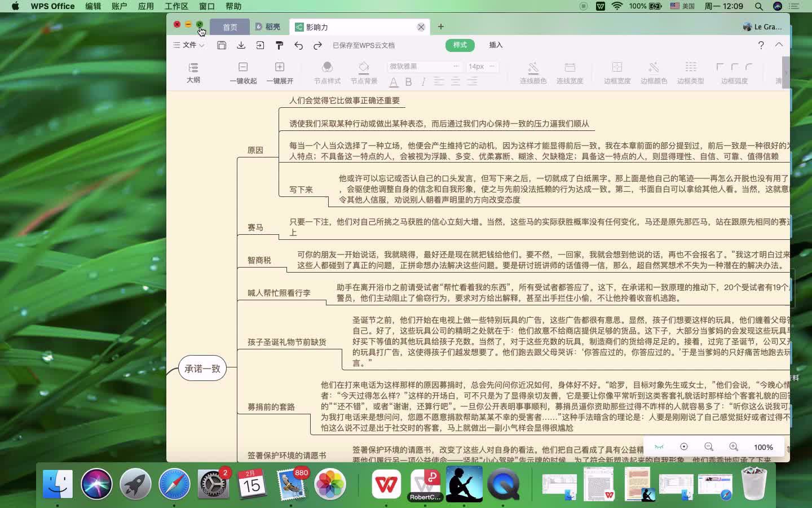Center the map with locate icon

[x=684, y=447]
